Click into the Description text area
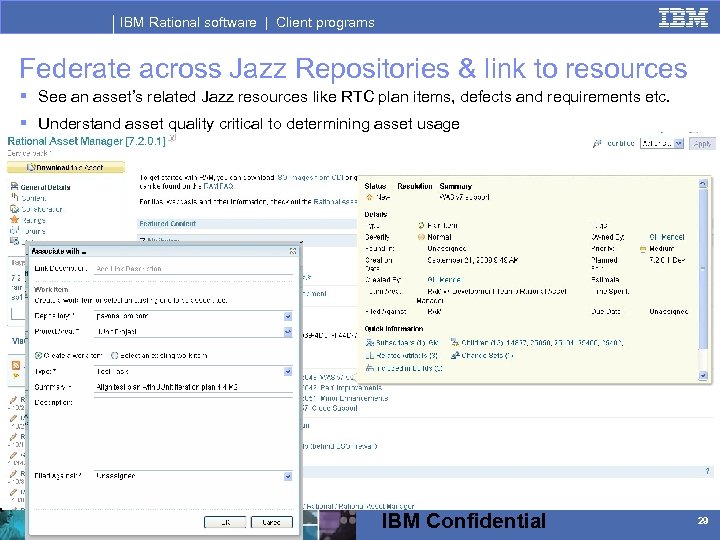Image resolution: width=720 pixels, height=540 pixels. [193, 432]
